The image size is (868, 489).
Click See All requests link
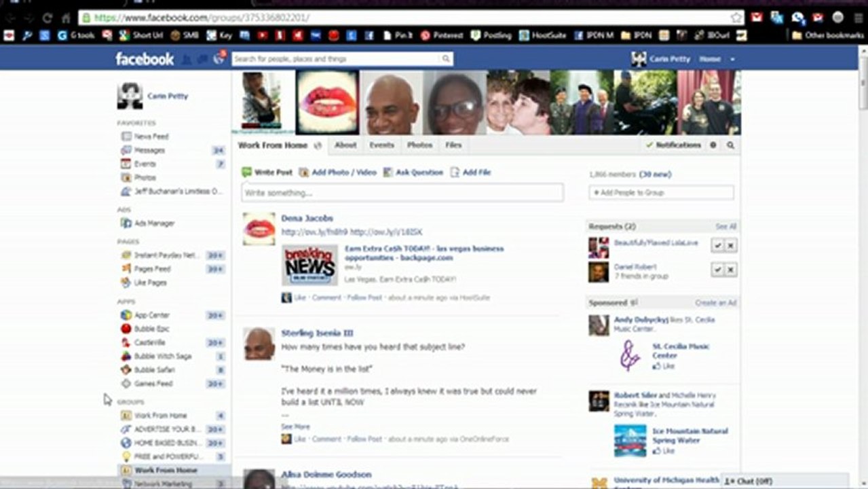click(x=725, y=227)
